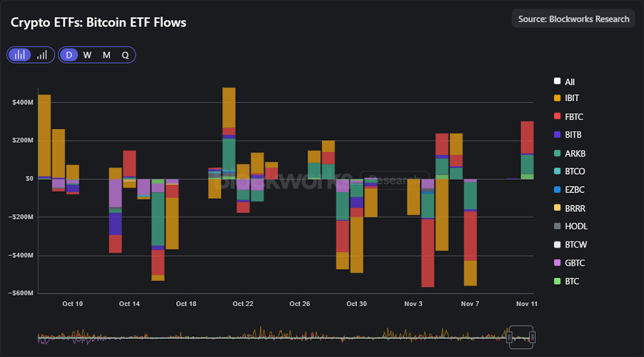This screenshot has width=644, height=357.
Task: Switch to the W weekly interval
Action: coord(87,55)
